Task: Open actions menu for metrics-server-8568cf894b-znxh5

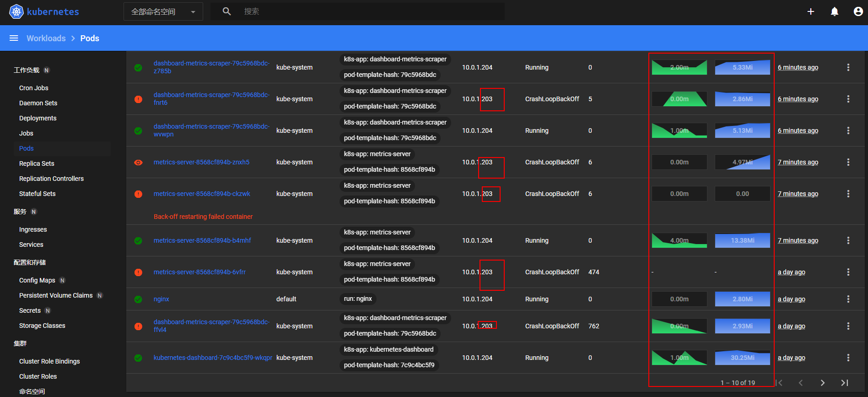Action: click(848, 162)
